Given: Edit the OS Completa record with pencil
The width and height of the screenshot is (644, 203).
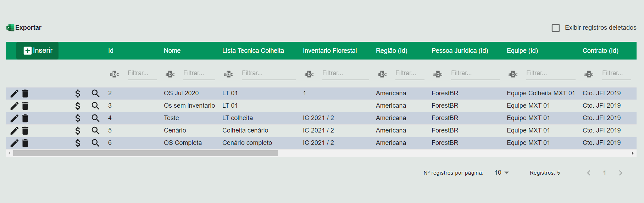Looking at the screenshot, I should point(14,143).
